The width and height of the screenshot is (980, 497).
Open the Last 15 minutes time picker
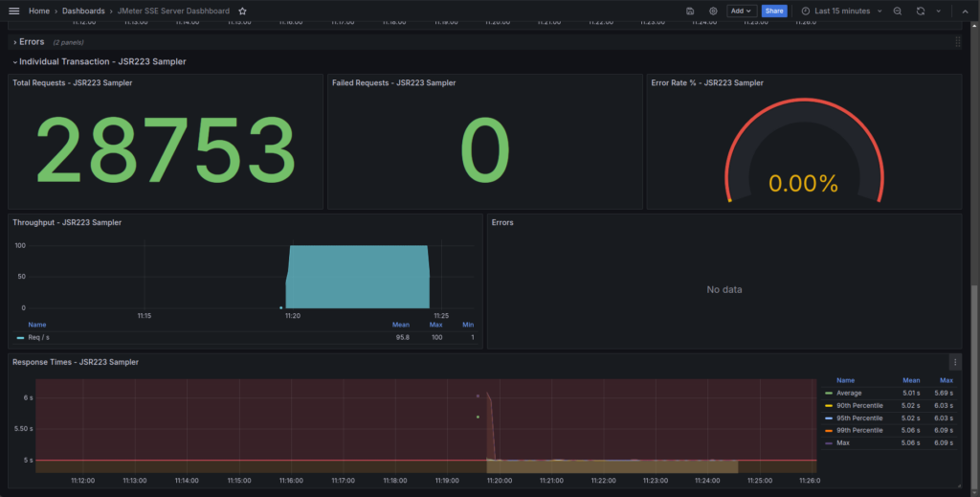[x=842, y=11]
